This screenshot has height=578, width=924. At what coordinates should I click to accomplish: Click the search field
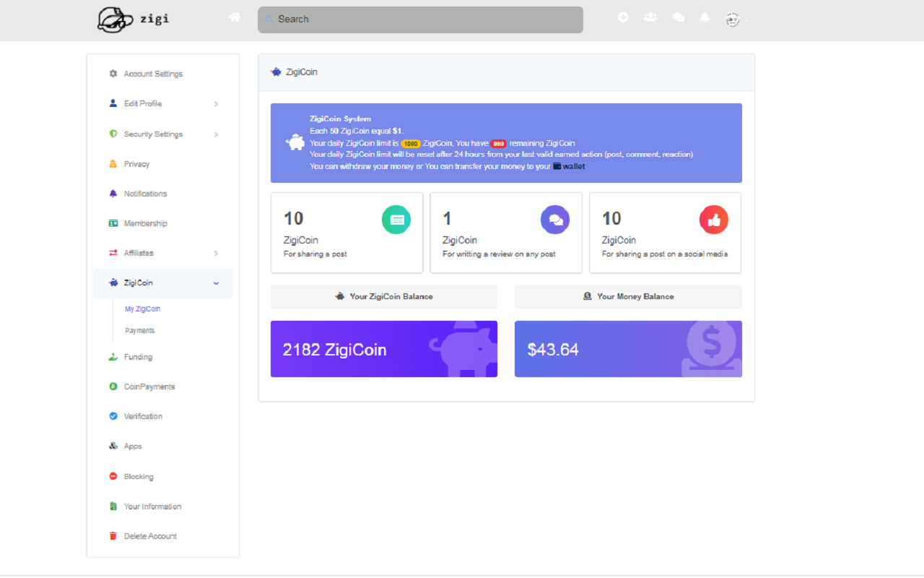coord(420,20)
